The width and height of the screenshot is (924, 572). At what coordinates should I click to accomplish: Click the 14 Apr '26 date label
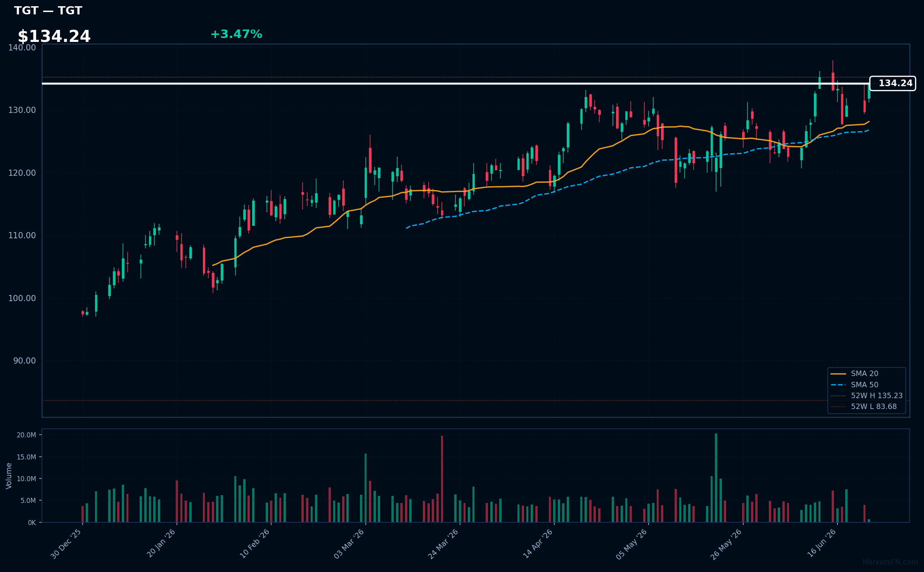pyautogui.click(x=538, y=544)
